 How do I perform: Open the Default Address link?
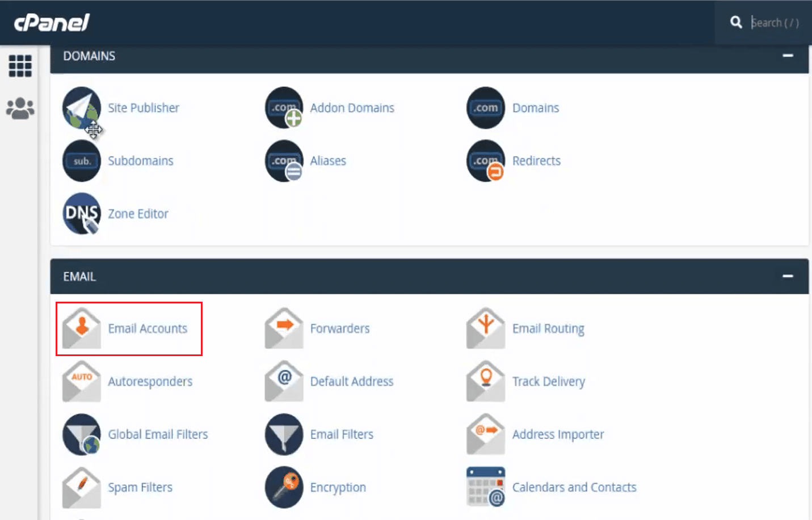pos(352,381)
